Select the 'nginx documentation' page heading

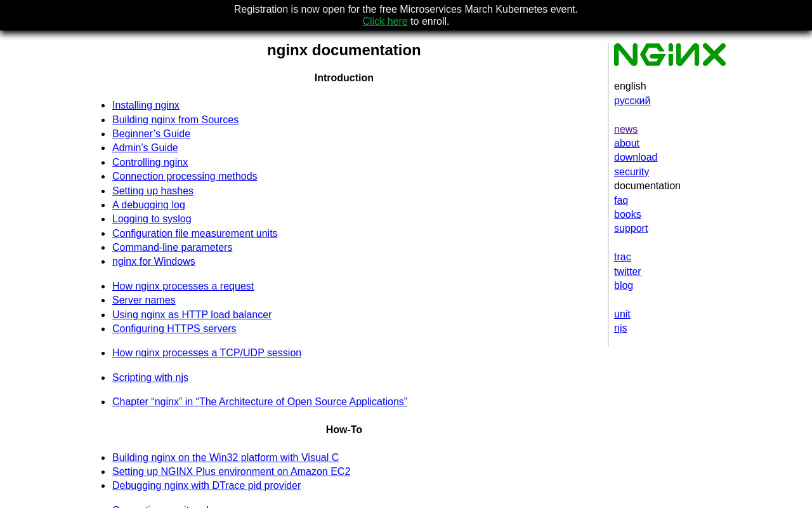[344, 50]
